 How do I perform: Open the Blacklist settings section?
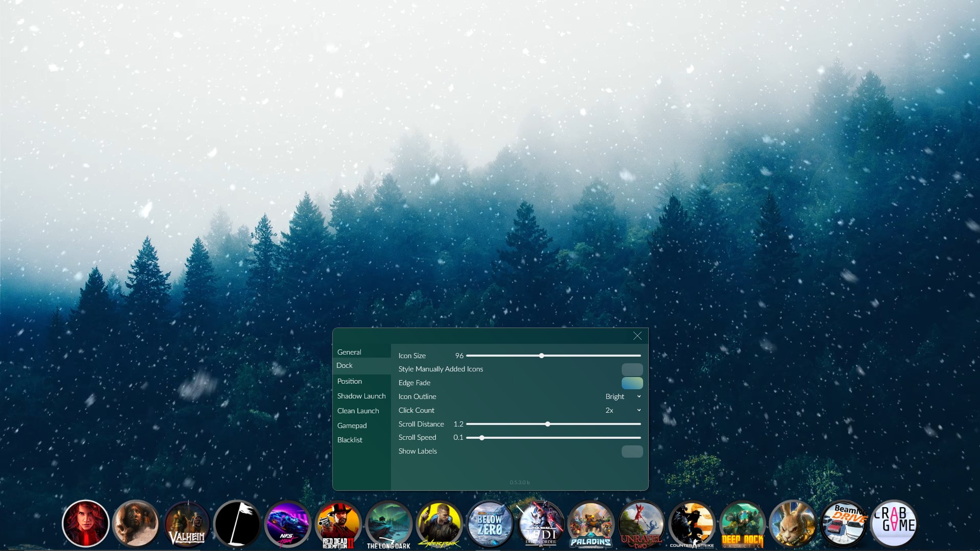(x=350, y=440)
